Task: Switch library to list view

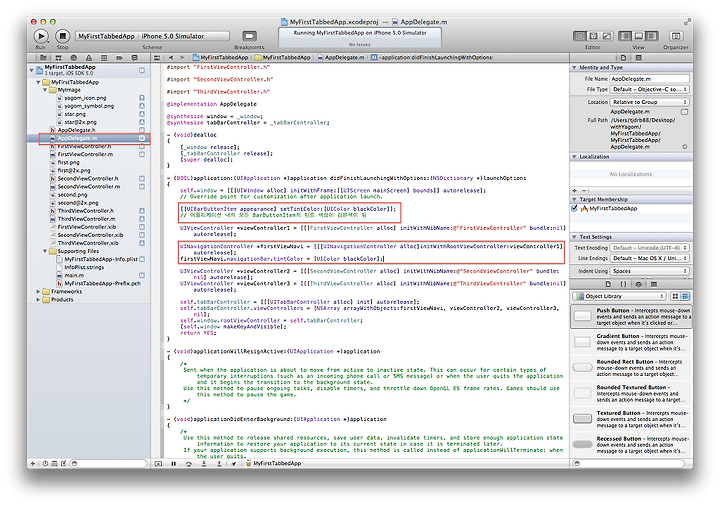Action: tap(685, 297)
